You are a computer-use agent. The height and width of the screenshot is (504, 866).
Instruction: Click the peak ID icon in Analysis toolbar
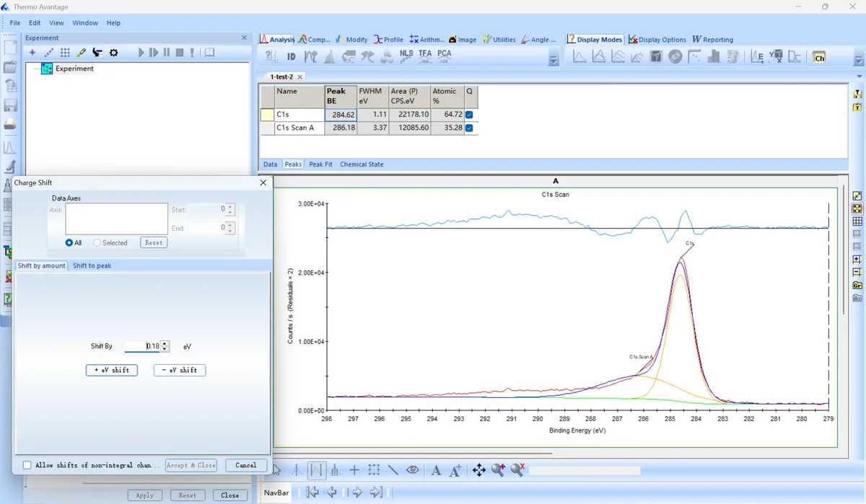pyautogui.click(x=292, y=56)
